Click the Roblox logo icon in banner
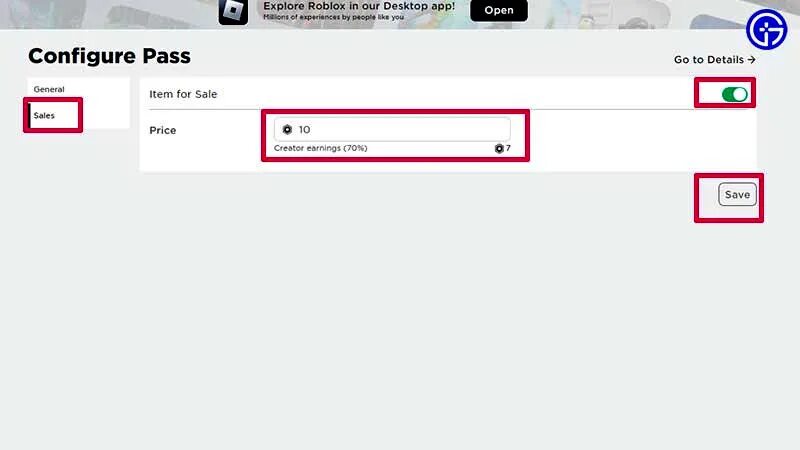Image resolution: width=800 pixels, height=450 pixels. [233, 12]
